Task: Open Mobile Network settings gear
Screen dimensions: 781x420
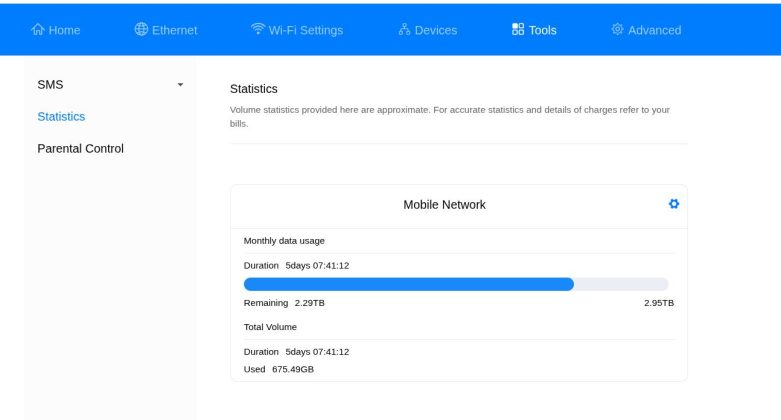Action: pyautogui.click(x=674, y=204)
